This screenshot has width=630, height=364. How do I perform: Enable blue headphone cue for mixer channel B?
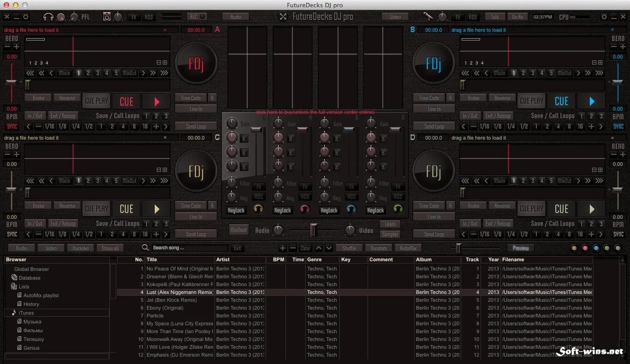tap(351, 210)
